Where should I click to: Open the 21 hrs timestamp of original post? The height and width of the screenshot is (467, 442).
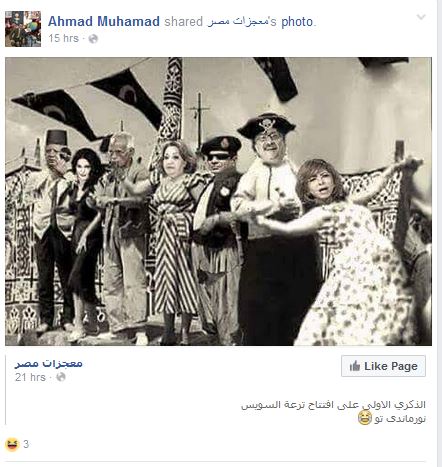[30, 377]
